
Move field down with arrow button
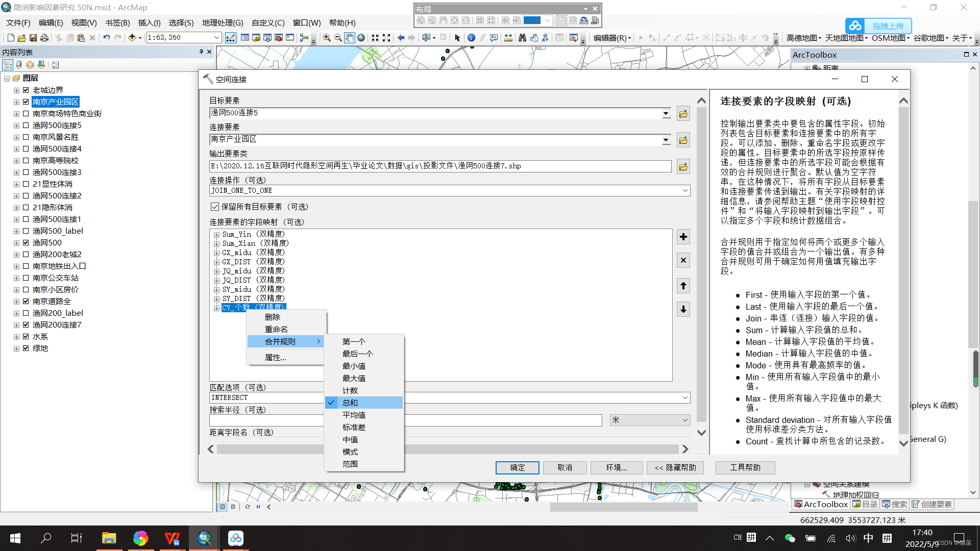tap(683, 309)
